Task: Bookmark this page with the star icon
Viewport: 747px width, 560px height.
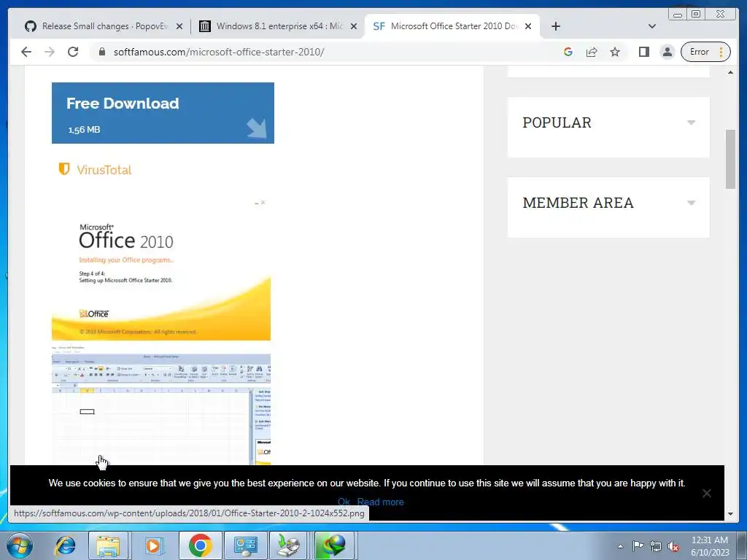Action: (x=615, y=52)
